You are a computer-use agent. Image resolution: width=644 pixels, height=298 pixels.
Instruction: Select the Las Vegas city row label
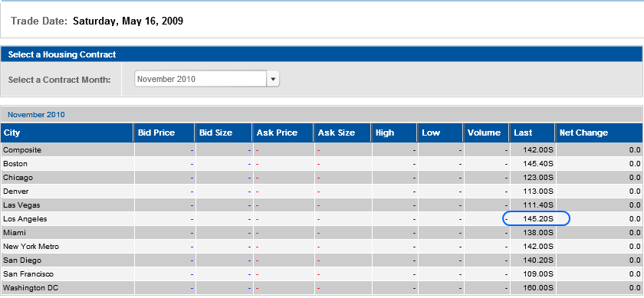[21, 205]
